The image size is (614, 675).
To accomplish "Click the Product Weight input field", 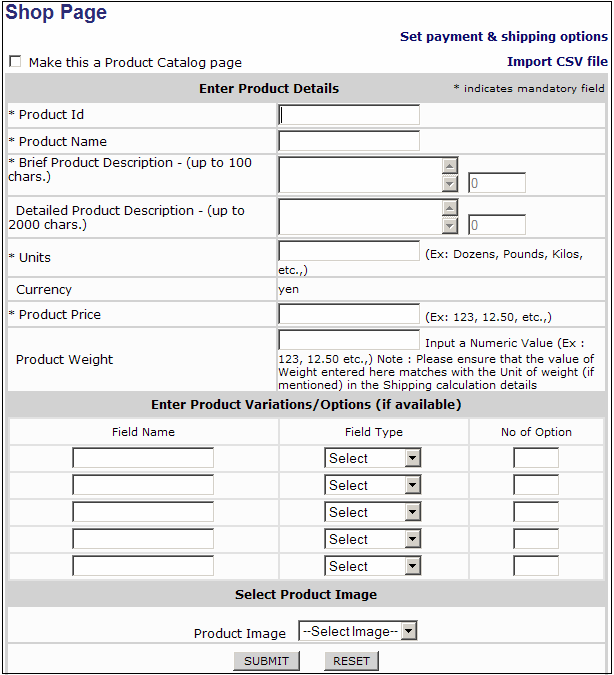I will coord(348,340).
